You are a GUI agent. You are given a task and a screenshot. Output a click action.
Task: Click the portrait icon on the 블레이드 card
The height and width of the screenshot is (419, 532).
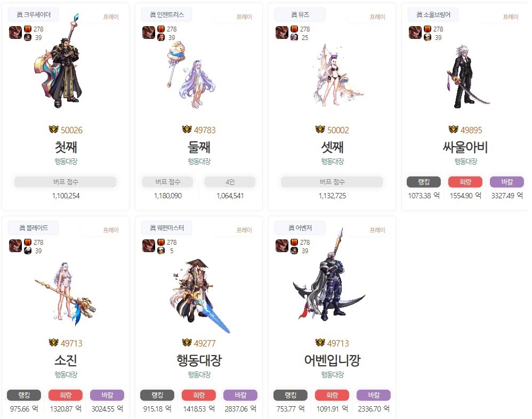pyautogui.click(x=15, y=246)
